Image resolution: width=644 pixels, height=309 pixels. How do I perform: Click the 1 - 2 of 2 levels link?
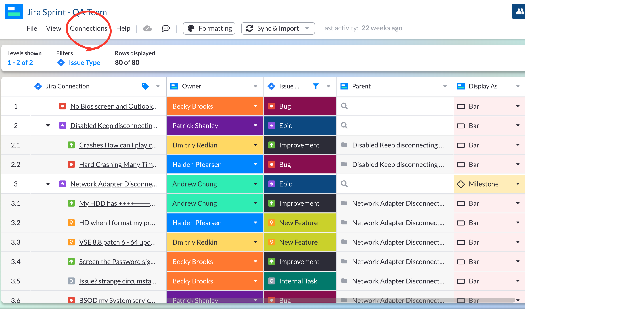(x=20, y=62)
